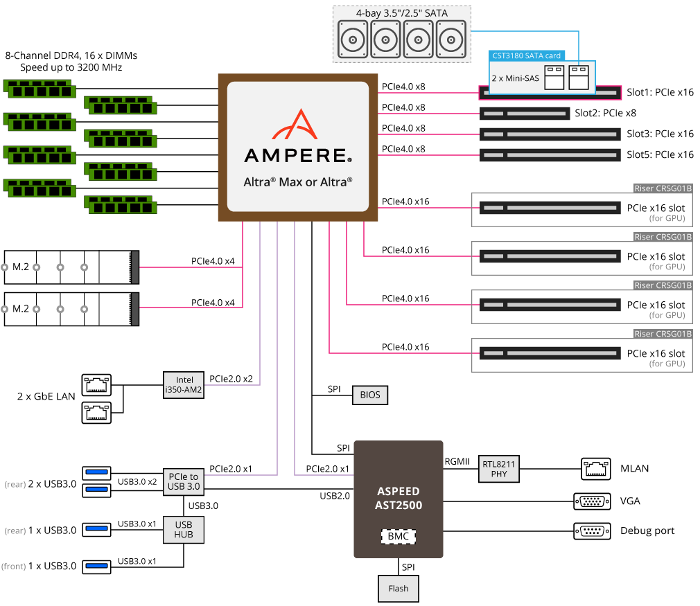700x606 pixels.
Task: Click the upper M.2 module
Action: click(71, 267)
